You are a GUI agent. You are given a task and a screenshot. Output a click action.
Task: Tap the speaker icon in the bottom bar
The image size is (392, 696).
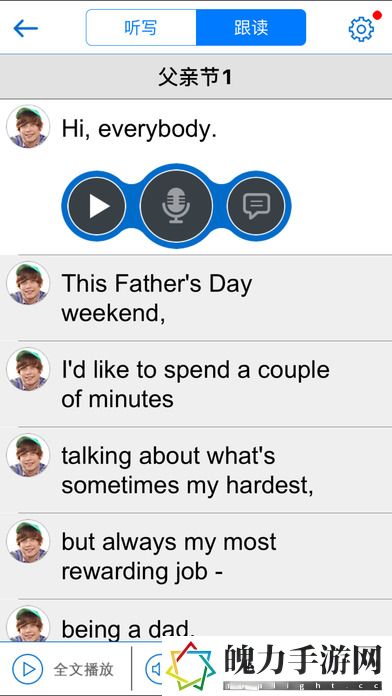point(154,669)
